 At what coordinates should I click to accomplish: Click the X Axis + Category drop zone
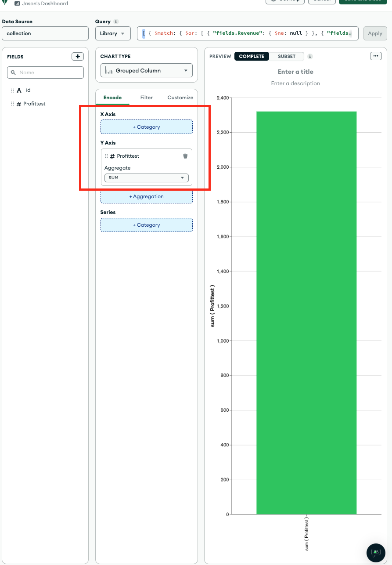(x=147, y=127)
